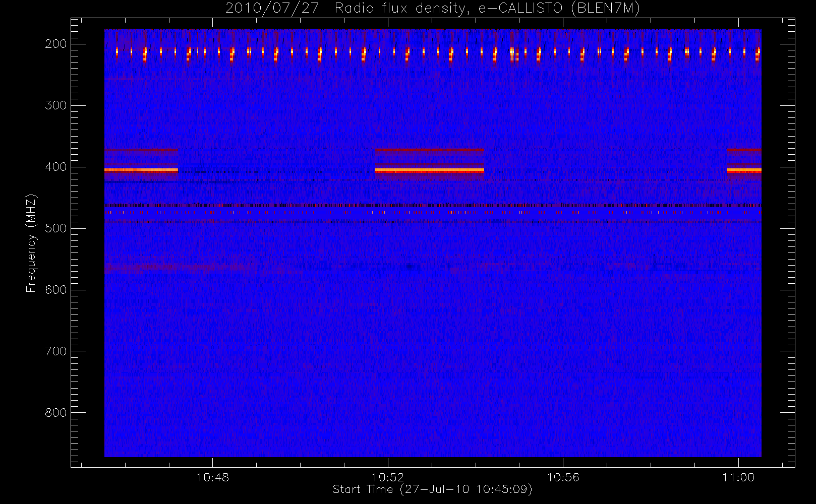This screenshot has height=504, width=816.
Task: Click the 10:48 time tick label
Action: point(213,477)
